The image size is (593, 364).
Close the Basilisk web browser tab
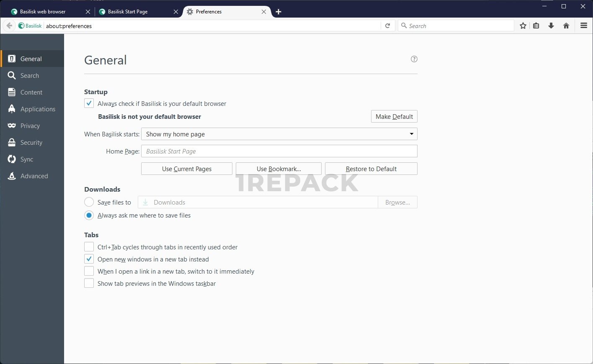88,12
